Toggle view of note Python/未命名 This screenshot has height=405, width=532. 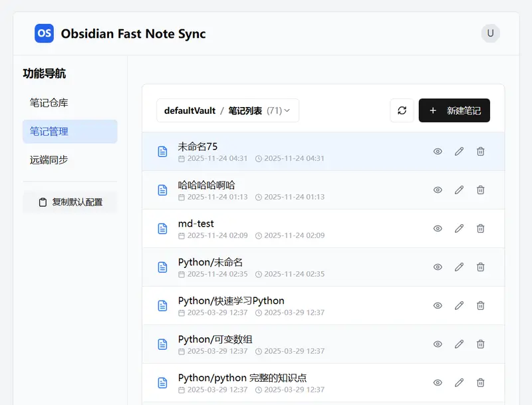pyautogui.click(x=438, y=267)
